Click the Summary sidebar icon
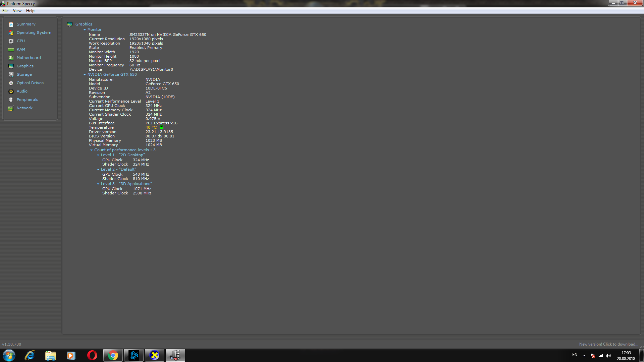This screenshot has width=644, height=362. (11, 24)
